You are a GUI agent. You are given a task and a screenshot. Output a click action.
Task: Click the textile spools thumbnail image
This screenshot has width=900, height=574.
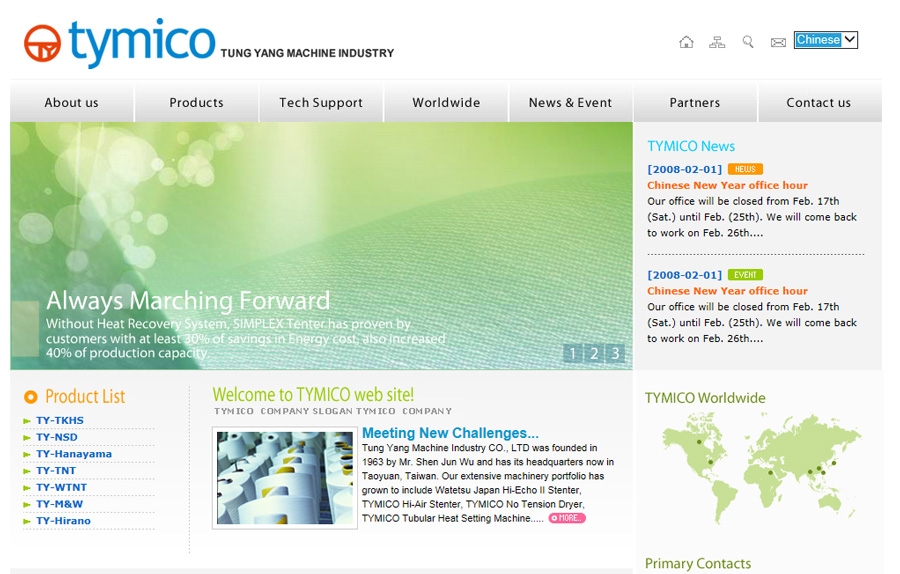pos(285,478)
